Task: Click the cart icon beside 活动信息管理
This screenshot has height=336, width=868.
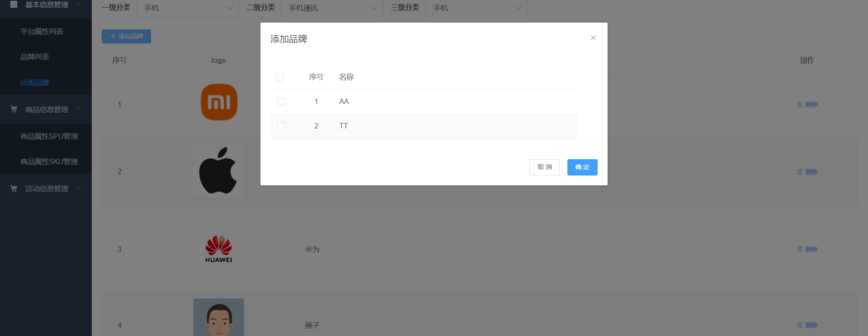Action: point(14,189)
